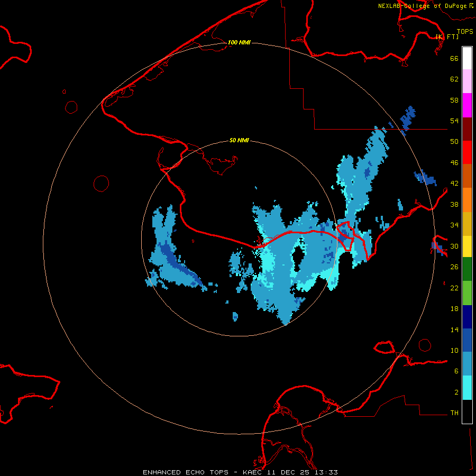Click the '50' legend scale value
This screenshot has width=476, height=476.
454,142
